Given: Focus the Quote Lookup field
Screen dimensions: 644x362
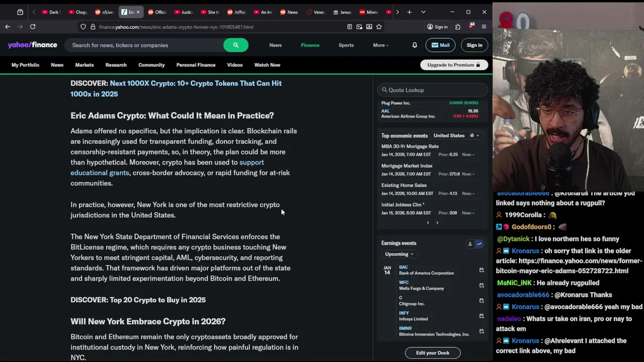Looking at the screenshot, I should point(432,90).
